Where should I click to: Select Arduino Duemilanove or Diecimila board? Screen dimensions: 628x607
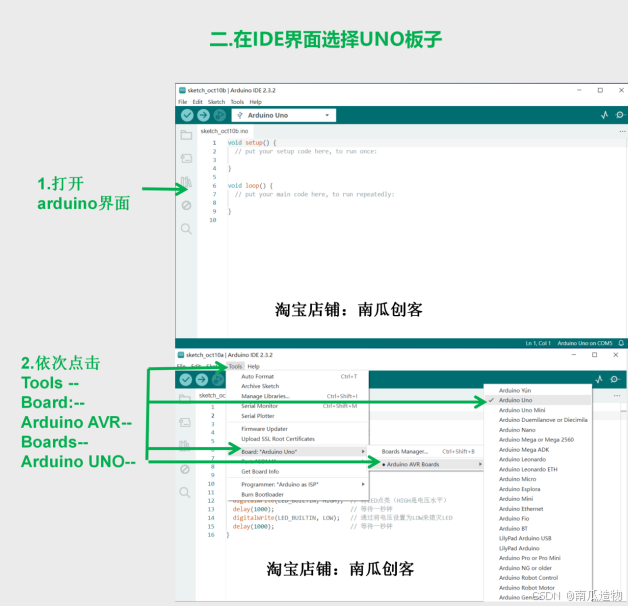point(538,420)
